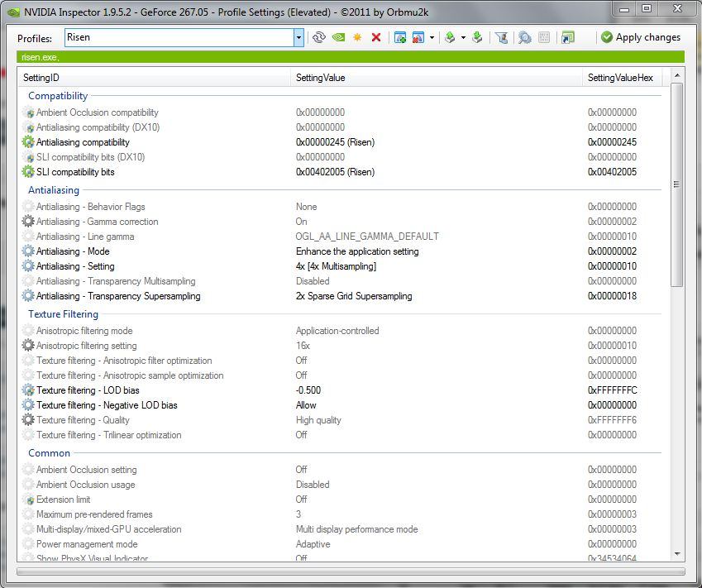The image size is (702, 588).
Task: Refresh the current profile settings icon
Action: tap(319, 37)
